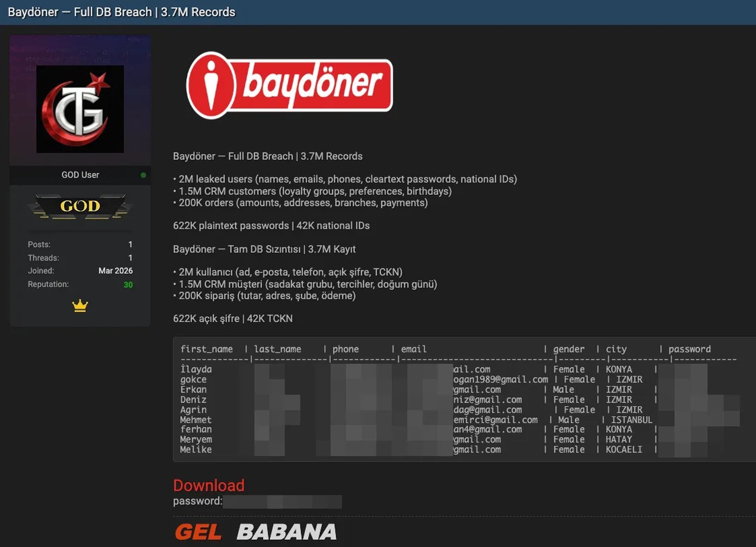756x547 pixels.
Task: Click the TG crescent user avatar
Action: point(80,109)
